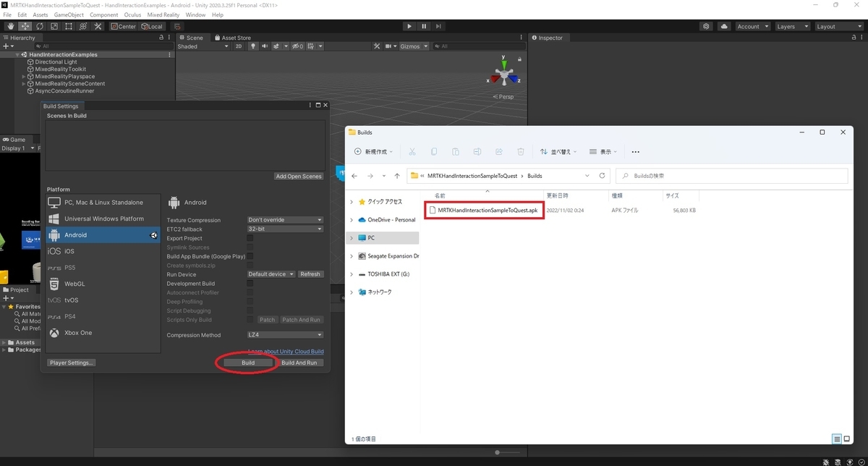Go up one folder in explorer

[x=397, y=176]
